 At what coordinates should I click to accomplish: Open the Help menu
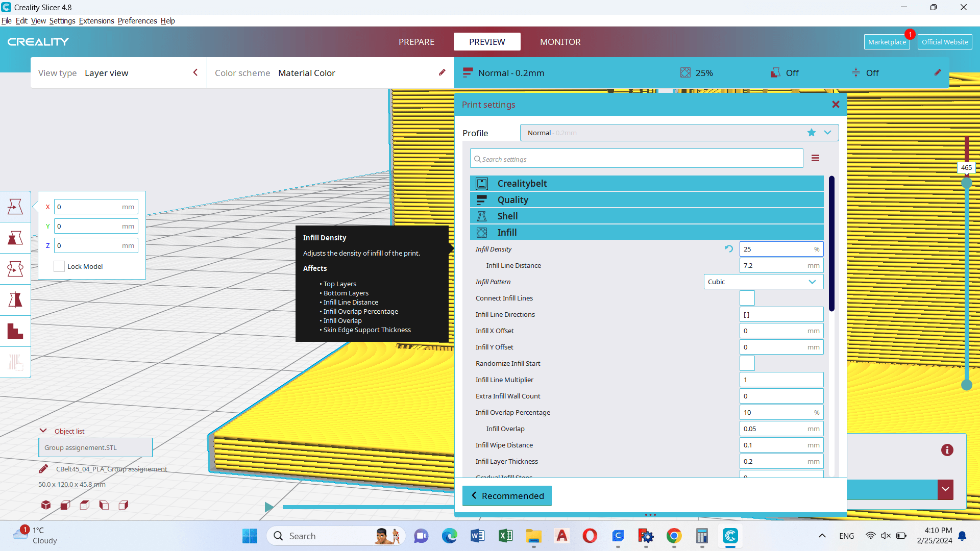coord(167,21)
